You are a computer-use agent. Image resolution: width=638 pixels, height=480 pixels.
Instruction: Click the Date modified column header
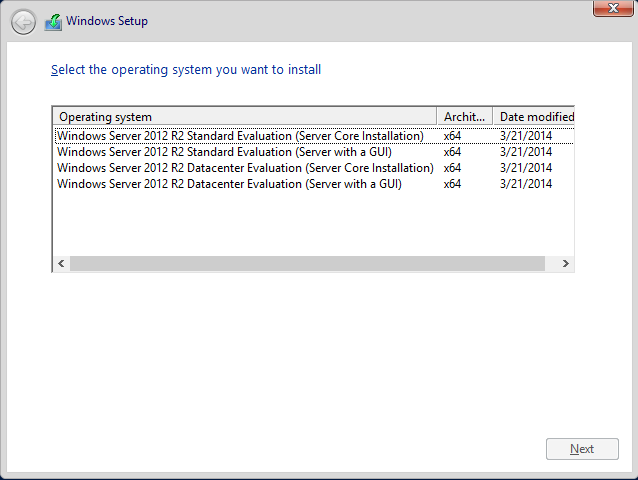pyautogui.click(x=533, y=117)
